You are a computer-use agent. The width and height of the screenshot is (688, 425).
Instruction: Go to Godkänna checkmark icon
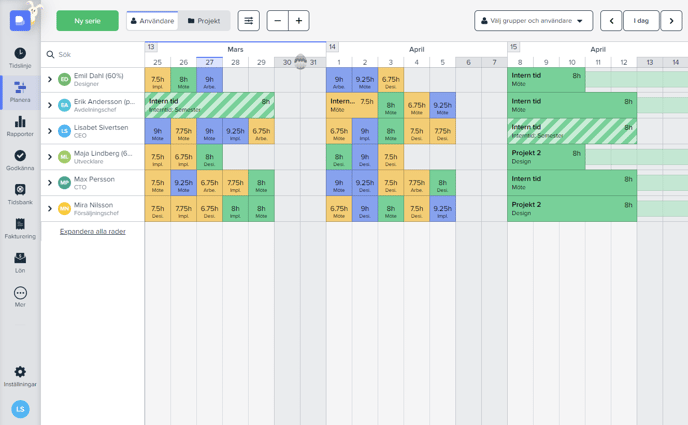coord(20,156)
